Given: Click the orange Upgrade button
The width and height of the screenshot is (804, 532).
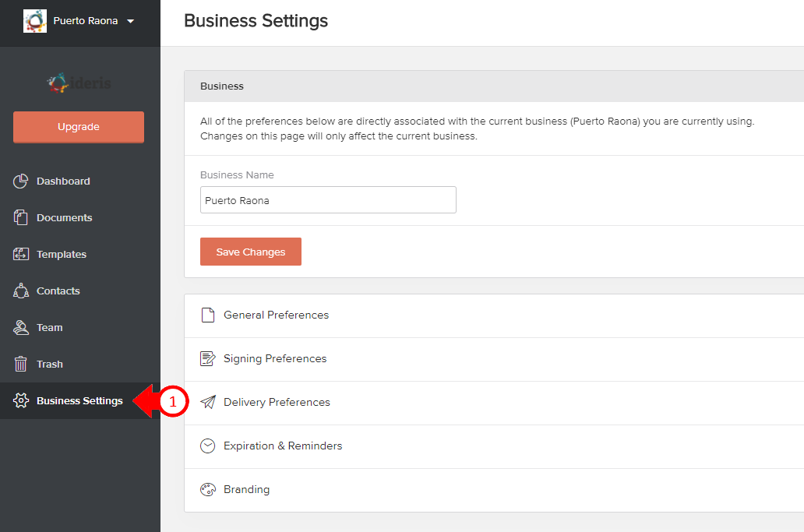Looking at the screenshot, I should pos(79,127).
